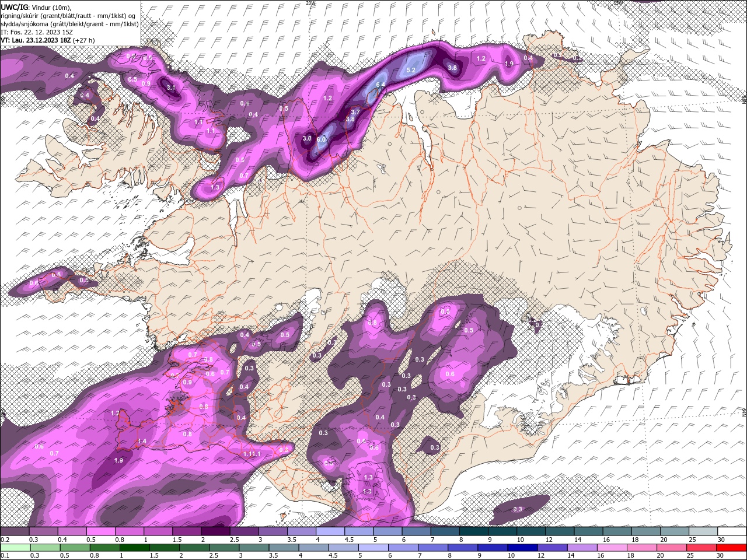Screen dimensions: 747x560
Task: Click the (+27 h) forecast offset text
Action: pos(83,40)
